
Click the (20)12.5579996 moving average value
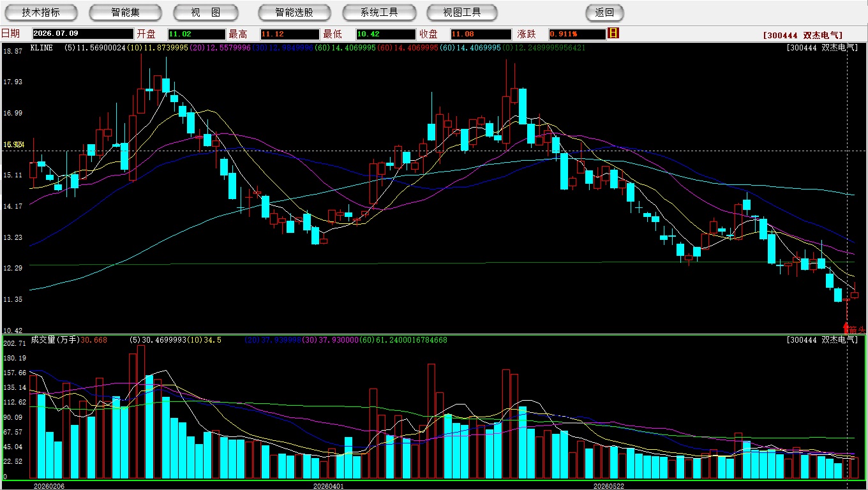(220, 48)
